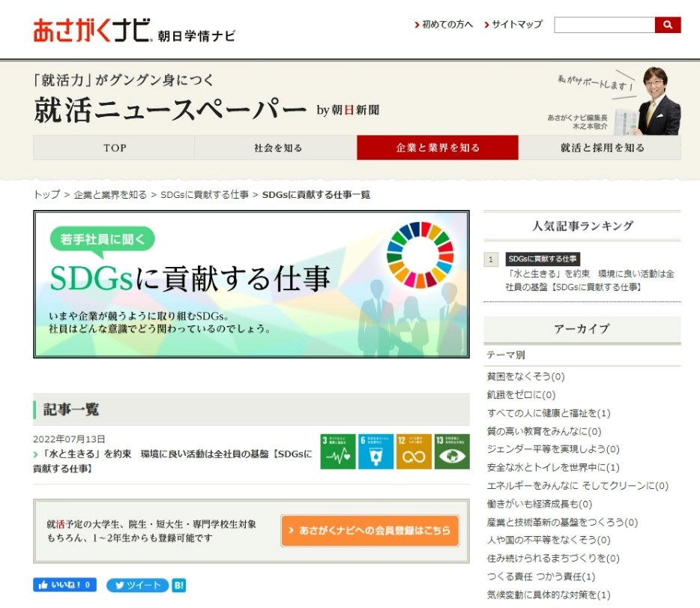
Task: Filter by 質の高い教育をみんなに(0) theme
Action: coord(544,432)
